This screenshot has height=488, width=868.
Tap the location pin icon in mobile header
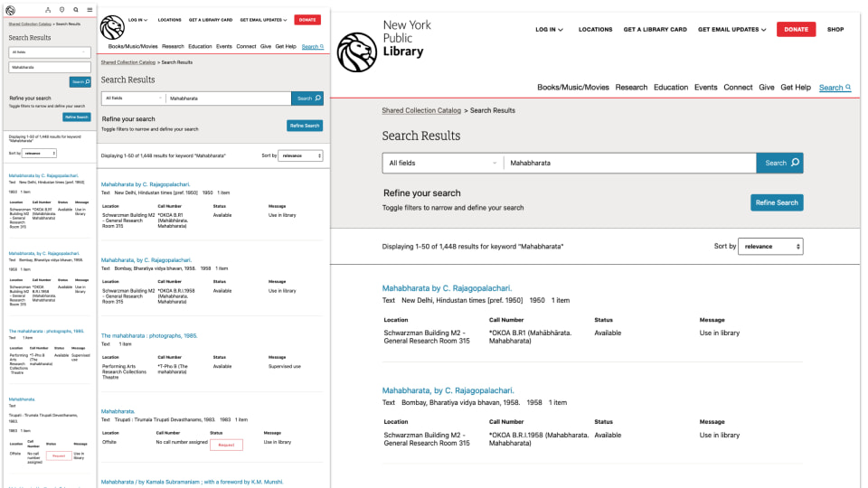pos(62,9)
